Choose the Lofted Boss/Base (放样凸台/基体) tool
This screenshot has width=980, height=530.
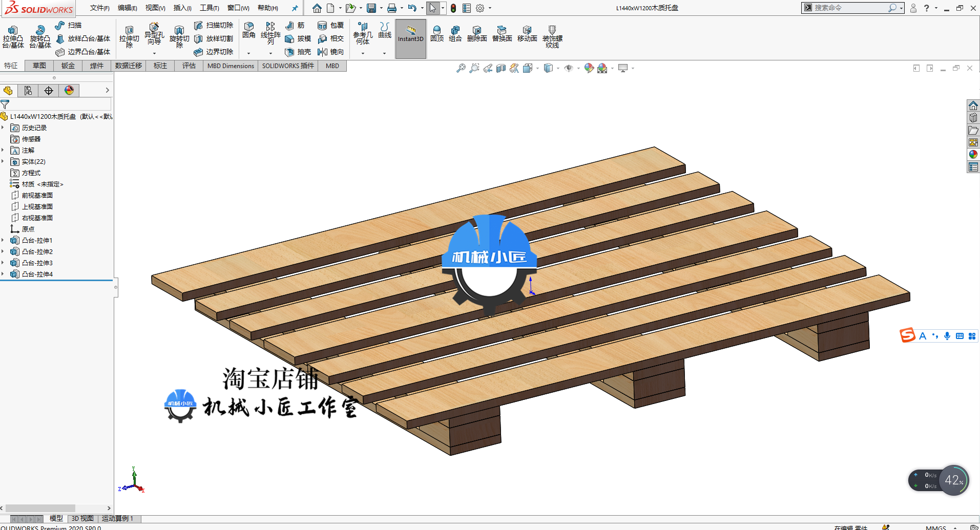click(x=83, y=38)
